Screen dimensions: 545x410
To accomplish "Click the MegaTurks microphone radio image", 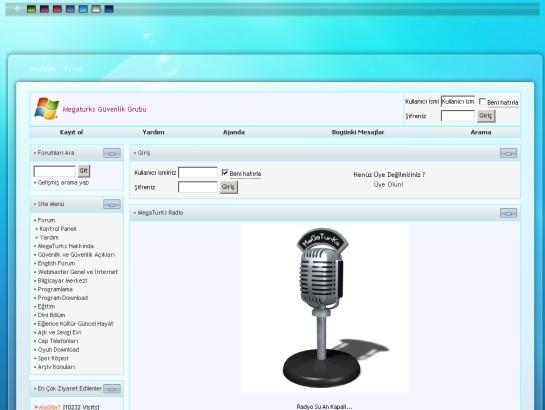I will pos(325,309).
